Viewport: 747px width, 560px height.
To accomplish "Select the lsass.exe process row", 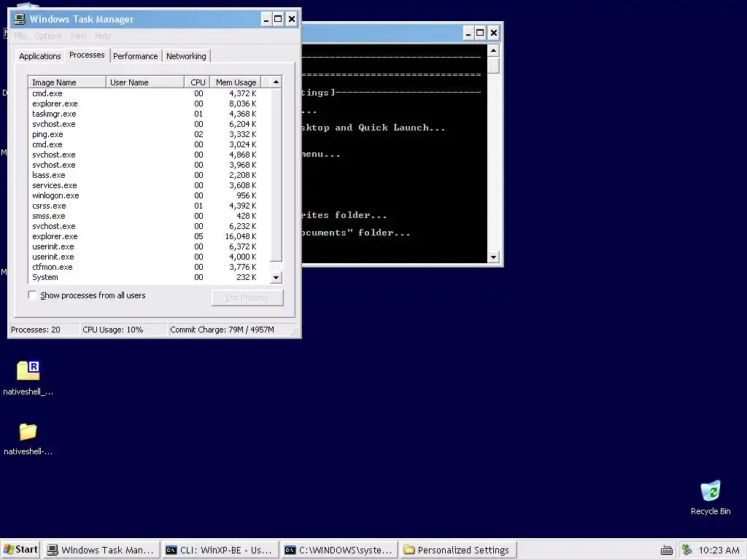I will coord(149,175).
